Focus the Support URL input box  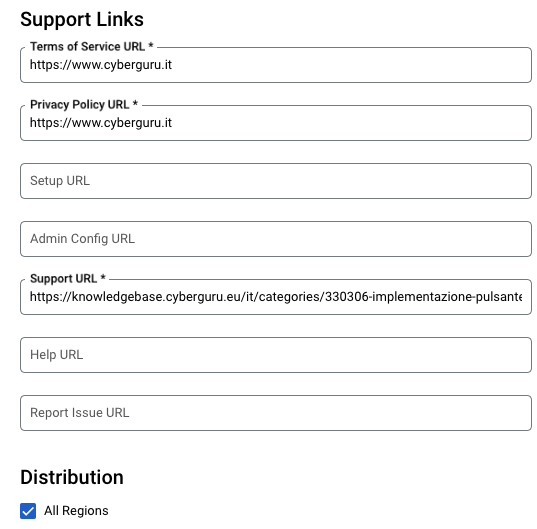[x=276, y=297]
